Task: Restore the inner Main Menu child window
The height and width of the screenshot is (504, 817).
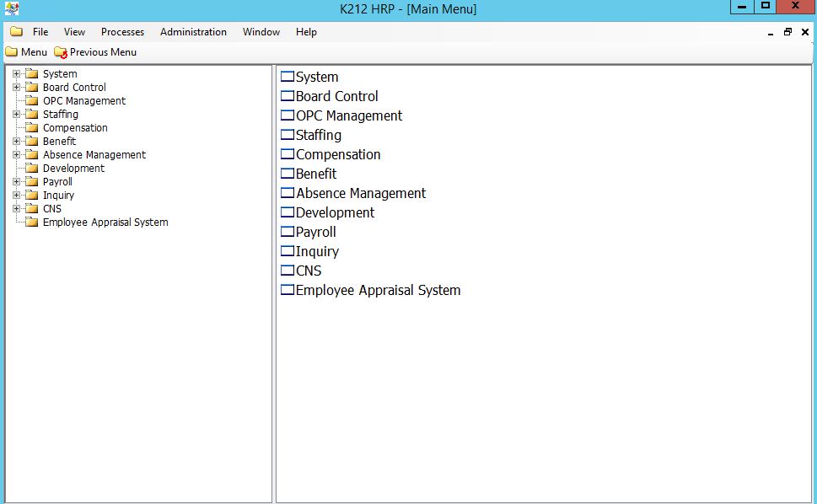Action: tap(787, 32)
